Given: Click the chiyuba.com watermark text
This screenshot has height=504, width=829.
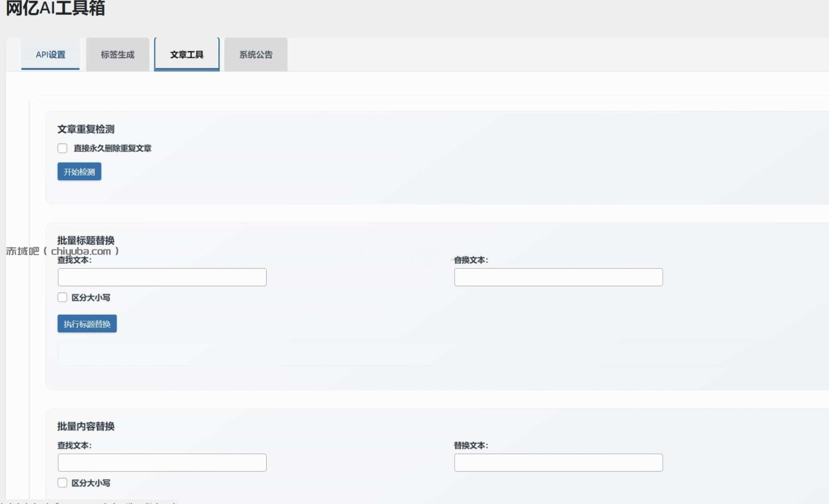Looking at the screenshot, I should coord(63,251).
